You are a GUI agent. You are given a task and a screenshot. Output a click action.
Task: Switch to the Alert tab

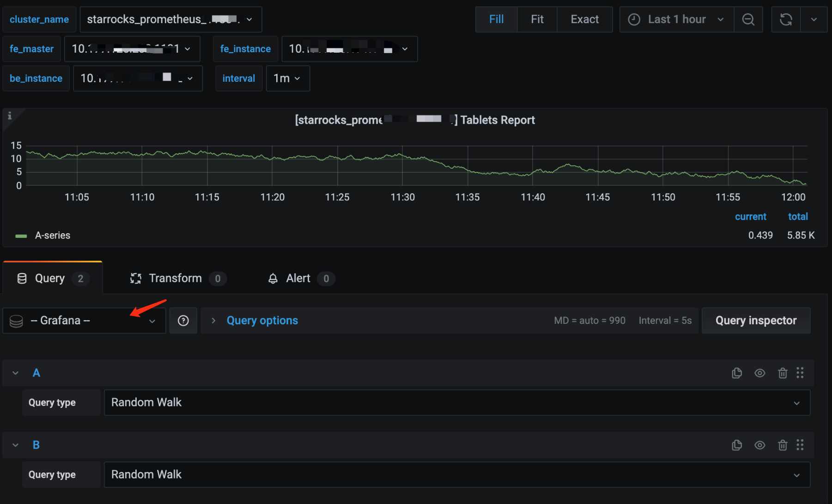(298, 279)
